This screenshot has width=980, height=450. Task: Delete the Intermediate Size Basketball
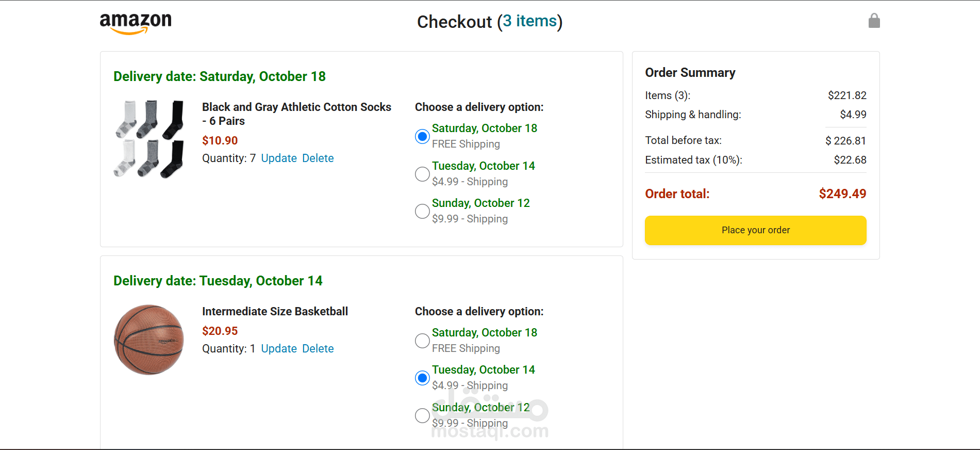coord(318,349)
